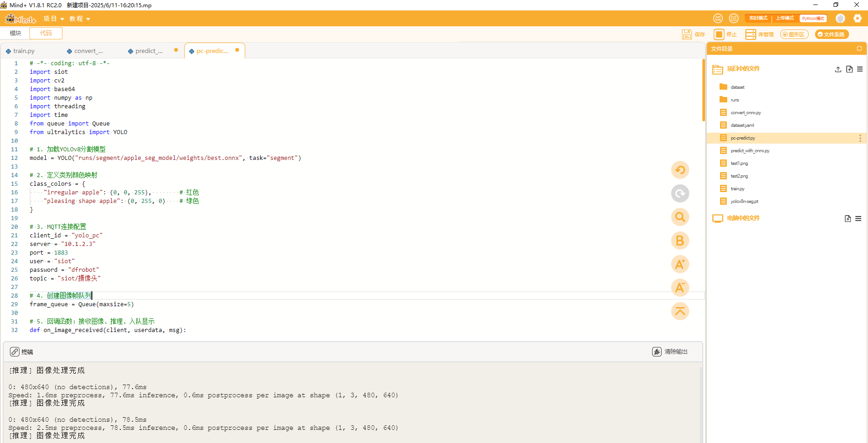This screenshot has height=443, width=868.
Task: Open convert_onnx.py in file list
Action: tap(745, 113)
